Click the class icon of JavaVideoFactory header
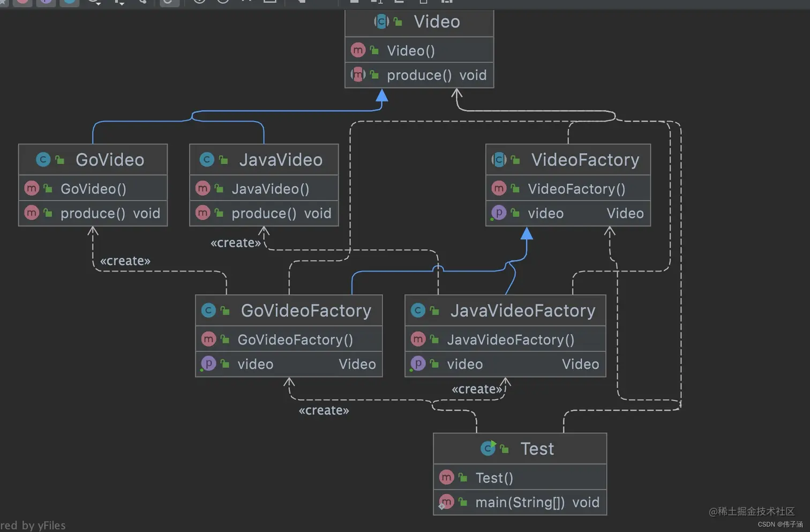 click(x=418, y=310)
